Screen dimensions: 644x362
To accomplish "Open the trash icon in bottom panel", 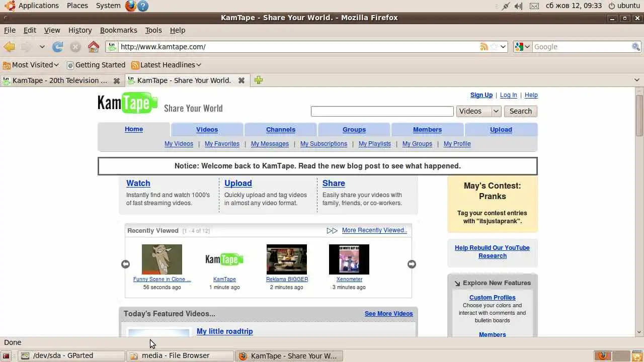I will pos(637,356).
